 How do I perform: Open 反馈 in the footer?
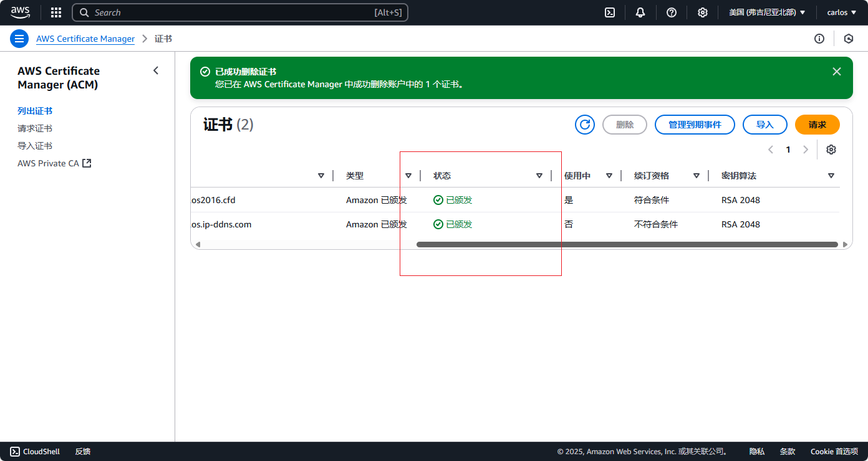pyautogui.click(x=83, y=452)
